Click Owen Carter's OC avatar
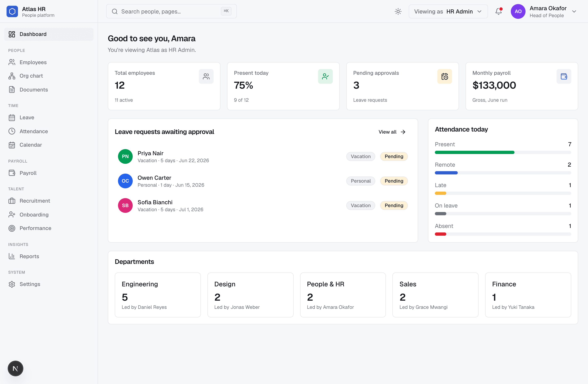The image size is (588, 384). 125,181
